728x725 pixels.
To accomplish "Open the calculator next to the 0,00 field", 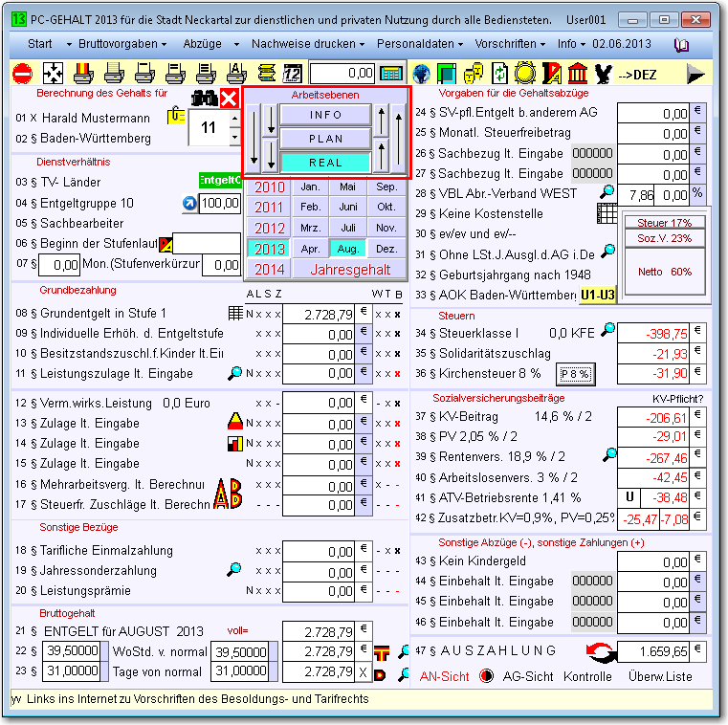I will pos(390,73).
